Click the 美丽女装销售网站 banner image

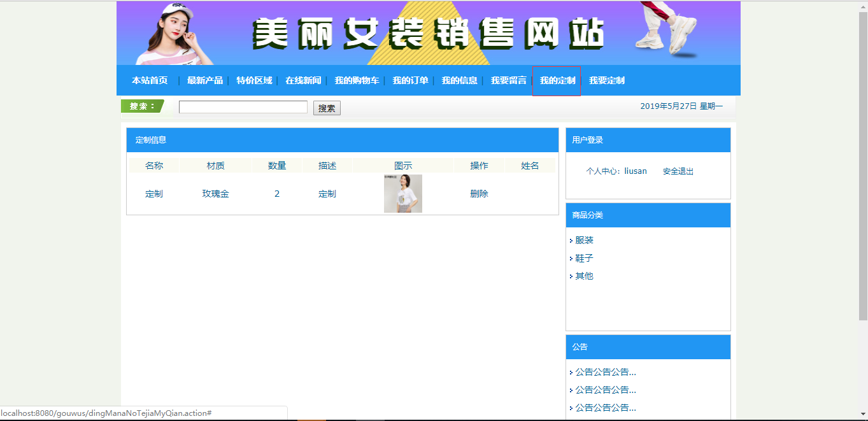pos(429,33)
